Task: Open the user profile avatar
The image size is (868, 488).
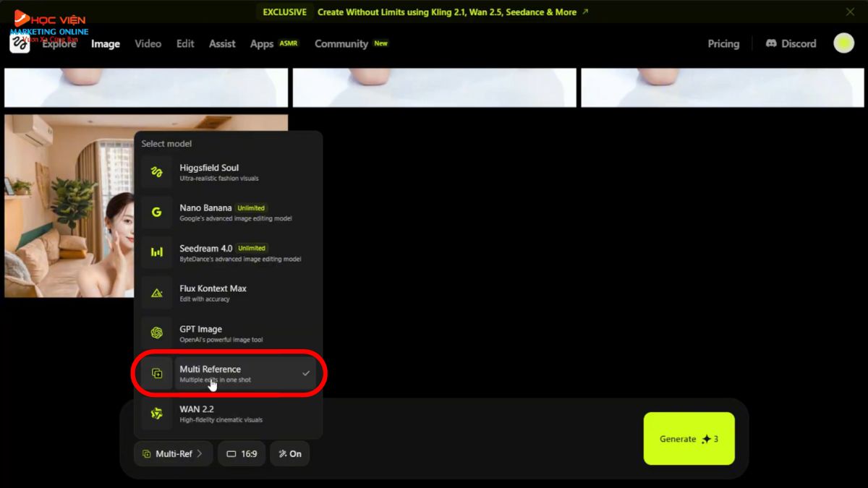Action: (843, 43)
